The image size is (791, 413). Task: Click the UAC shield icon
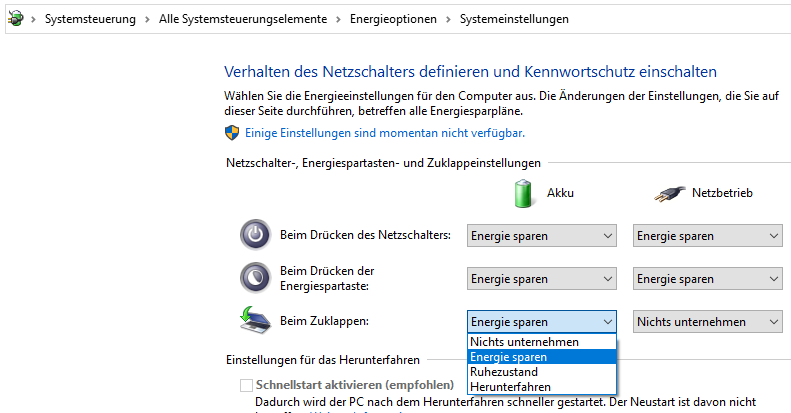point(232,132)
